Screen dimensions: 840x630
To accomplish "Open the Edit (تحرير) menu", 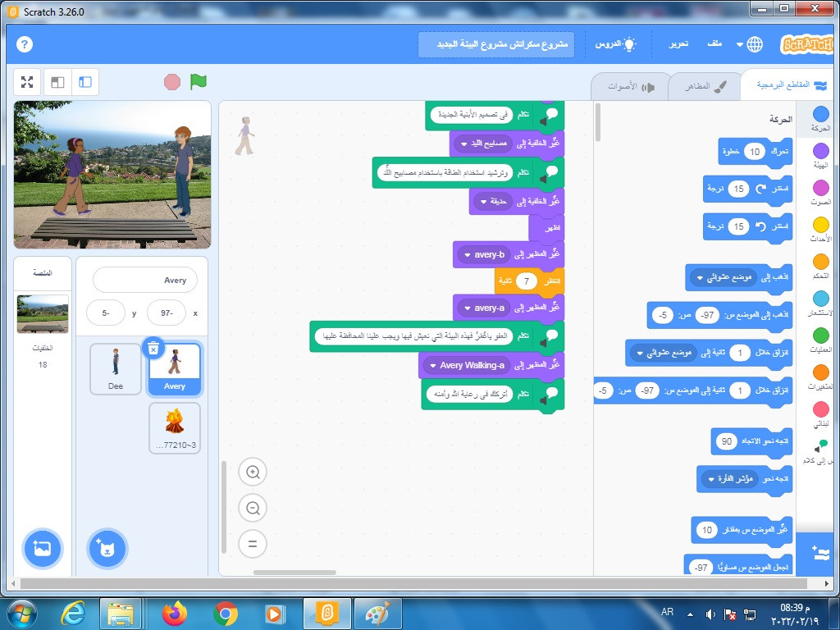I will pos(678,44).
